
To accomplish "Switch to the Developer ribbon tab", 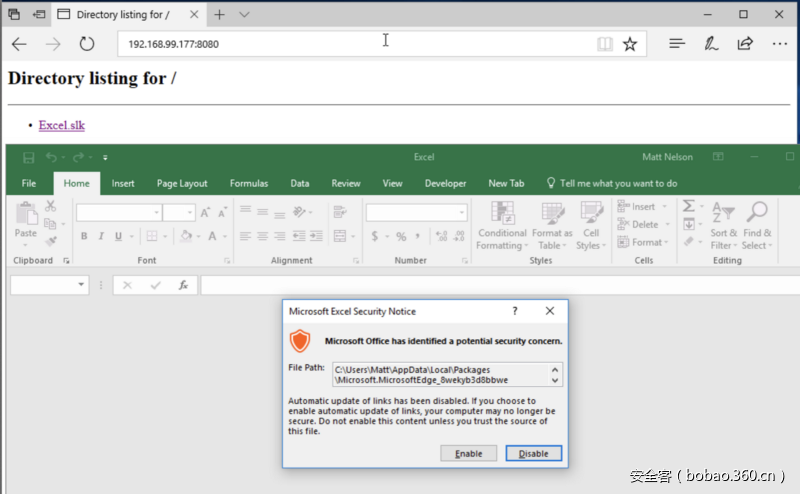I will coord(445,183).
